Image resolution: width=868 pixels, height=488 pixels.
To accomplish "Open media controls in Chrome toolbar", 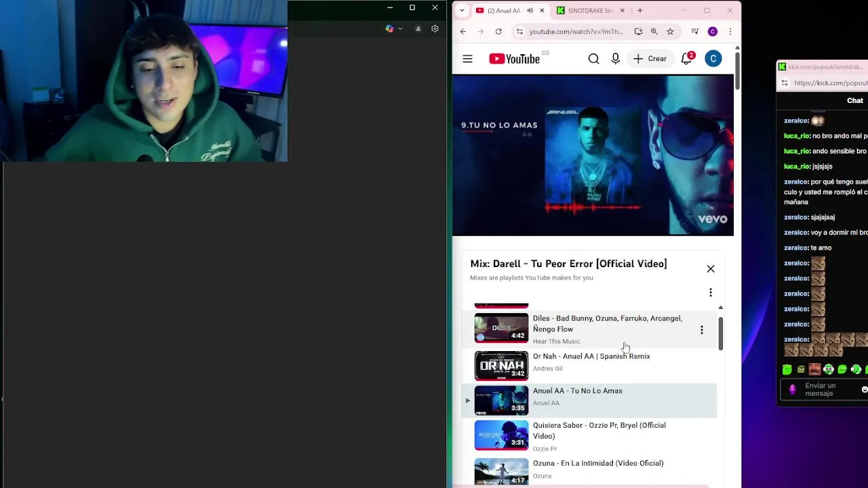I will point(695,31).
